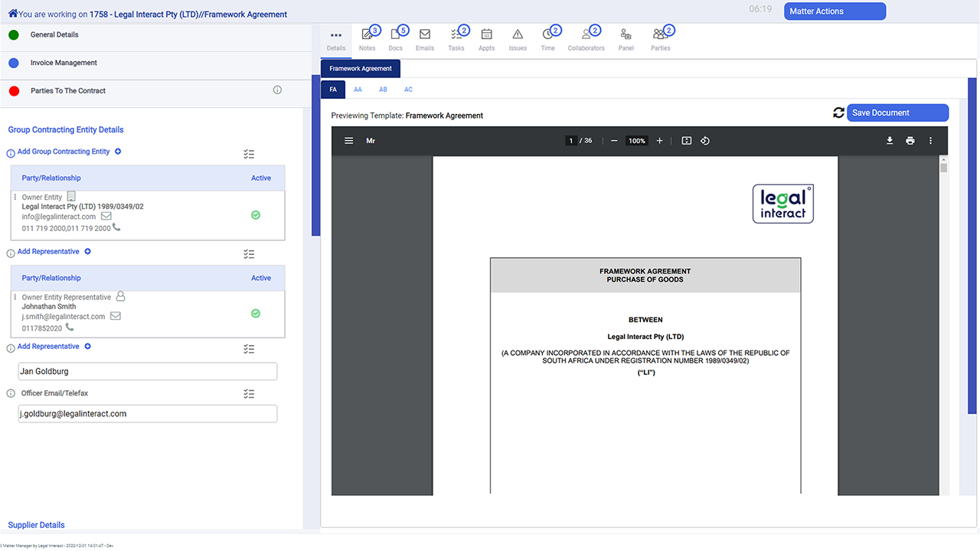Open the Panel icon
Screen dimensions: 980x551
click(x=626, y=34)
